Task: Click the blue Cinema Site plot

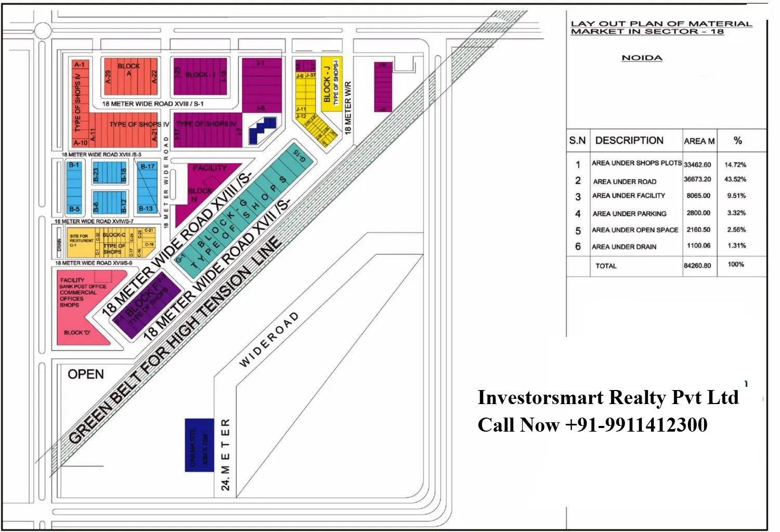Action: pyautogui.click(x=199, y=445)
